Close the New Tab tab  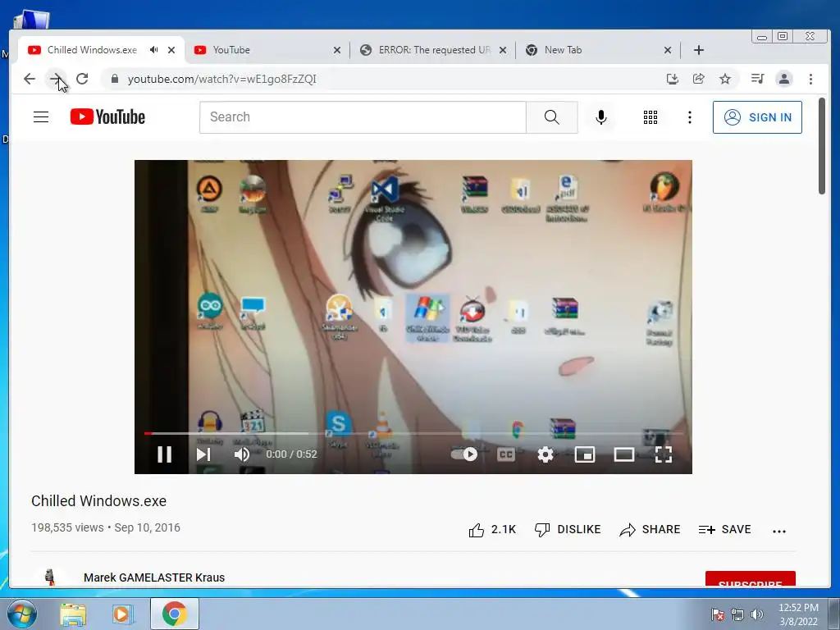click(668, 50)
